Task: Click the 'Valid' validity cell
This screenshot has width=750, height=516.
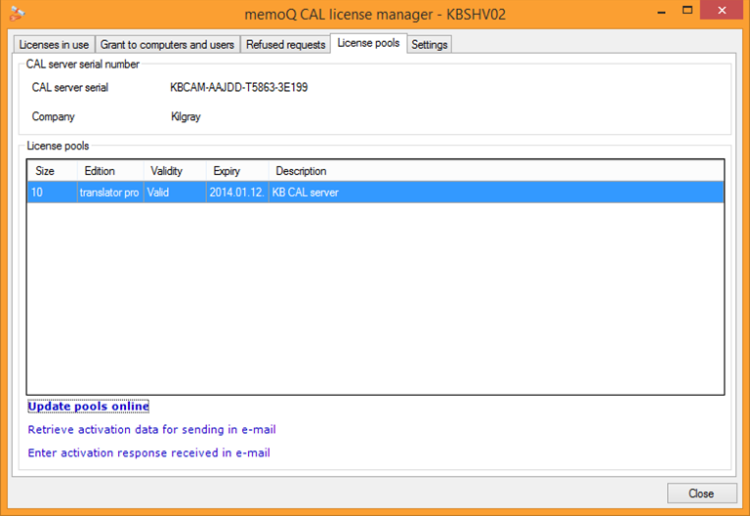Action: [x=175, y=192]
